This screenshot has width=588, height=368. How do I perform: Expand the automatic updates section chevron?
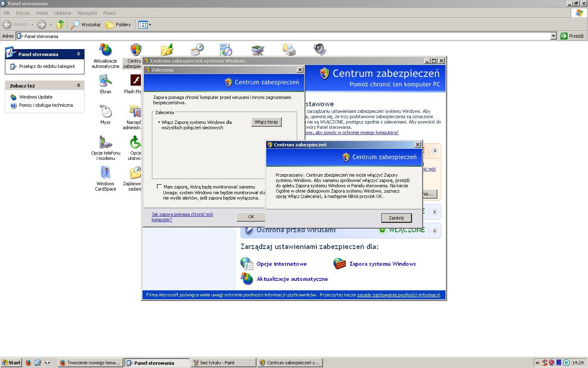(x=434, y=212)
